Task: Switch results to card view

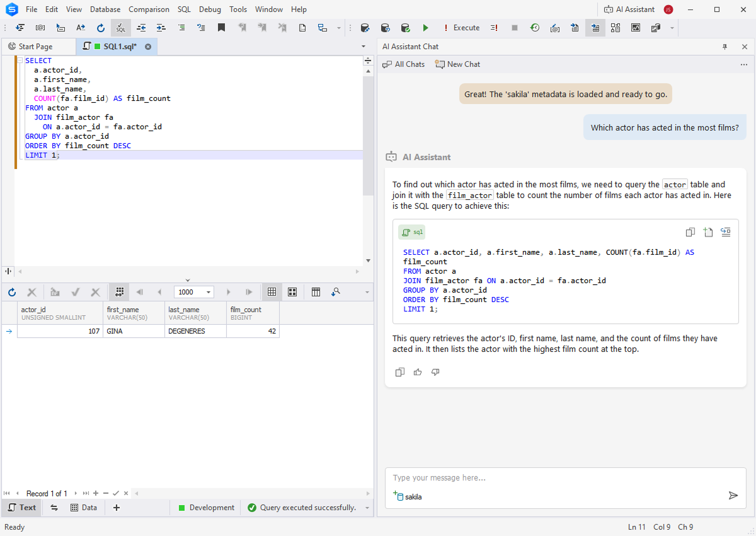Action: click(292, 292)
